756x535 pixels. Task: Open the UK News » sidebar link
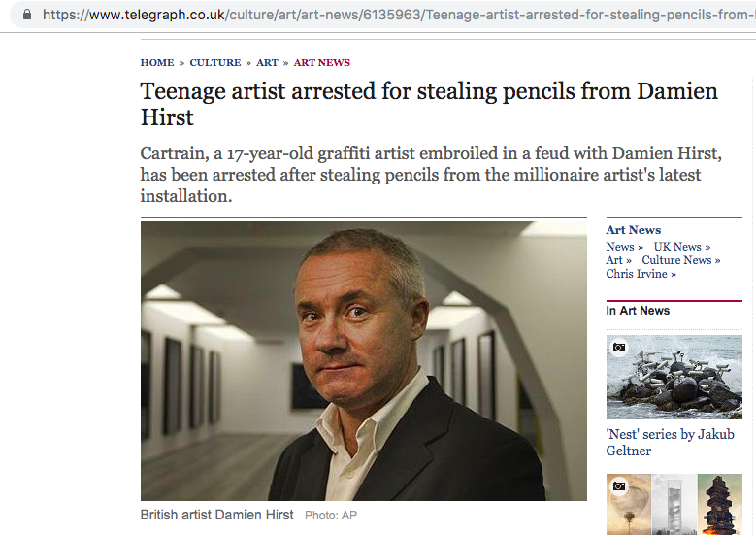click(x=682, y=247)
